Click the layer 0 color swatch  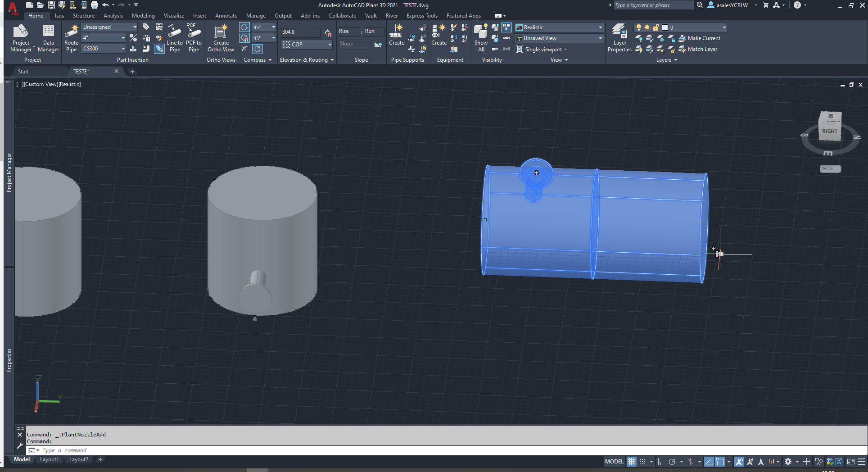[665, 27]
